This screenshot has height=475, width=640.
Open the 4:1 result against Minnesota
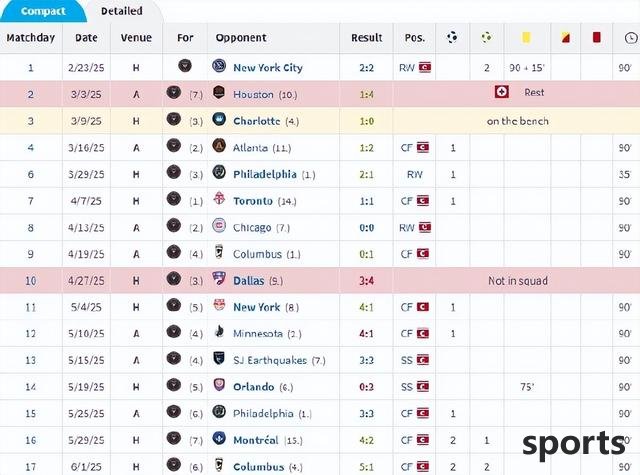367,334
